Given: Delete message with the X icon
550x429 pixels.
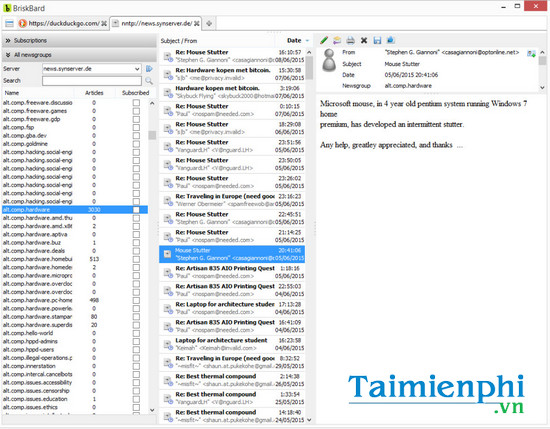Looking at the screenshot, I should pyautogui.click(x=364, y=40).
